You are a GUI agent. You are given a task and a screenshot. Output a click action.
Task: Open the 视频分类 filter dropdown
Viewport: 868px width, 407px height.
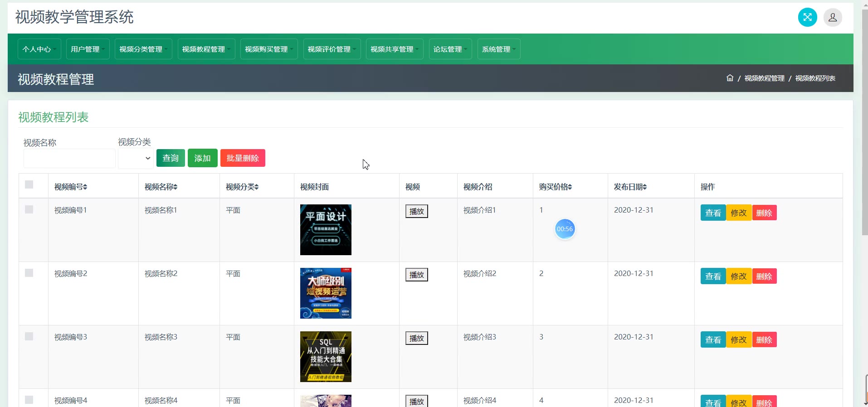point(136,158)
